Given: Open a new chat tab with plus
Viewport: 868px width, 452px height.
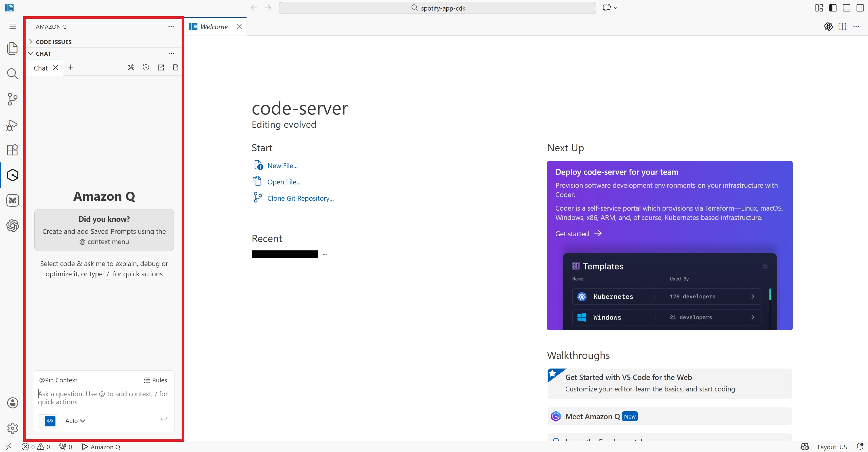Looking at the screenshot, I should click(x=71, y=68).
